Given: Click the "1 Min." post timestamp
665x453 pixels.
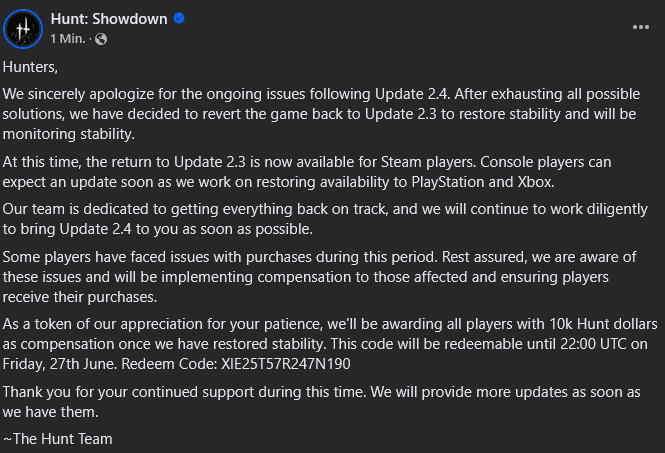Looking at the screenshot, I should 68,39.
